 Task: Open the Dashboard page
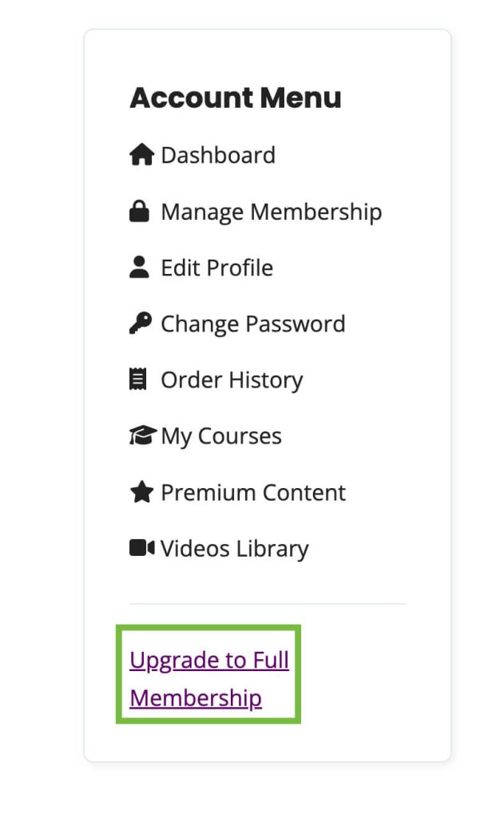pyautogui.click(x=217, y=155)
